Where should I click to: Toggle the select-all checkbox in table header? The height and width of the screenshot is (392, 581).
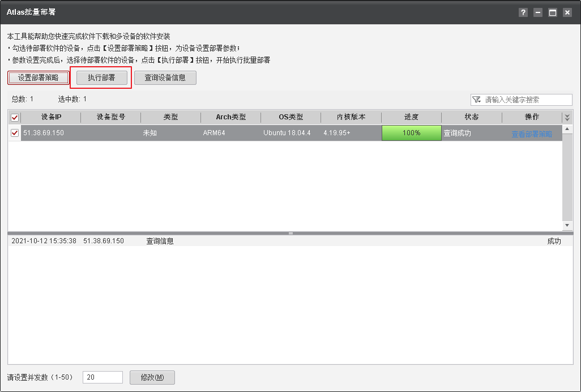coord(15,117)
